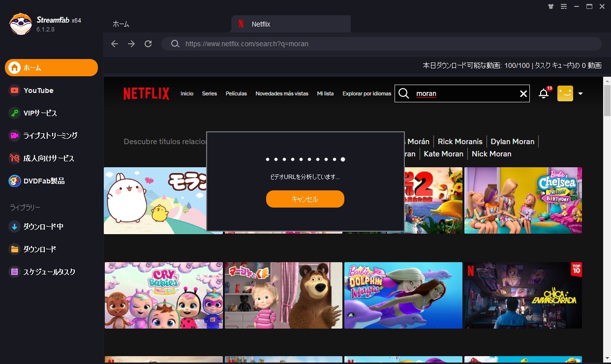Open La Chica Enmascarada thumbnail
The height and width of the screenshot is (364, 611).
click(523, 295)
